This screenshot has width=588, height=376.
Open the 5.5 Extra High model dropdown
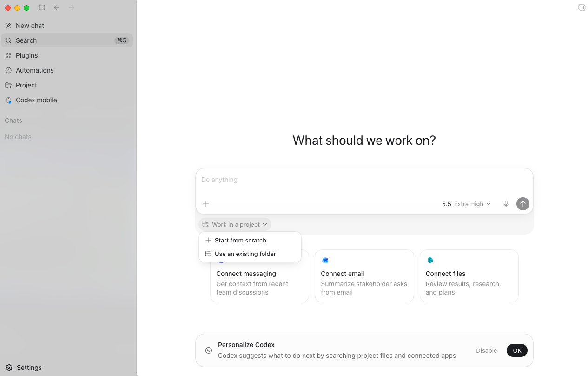click(x=466, y=204)
